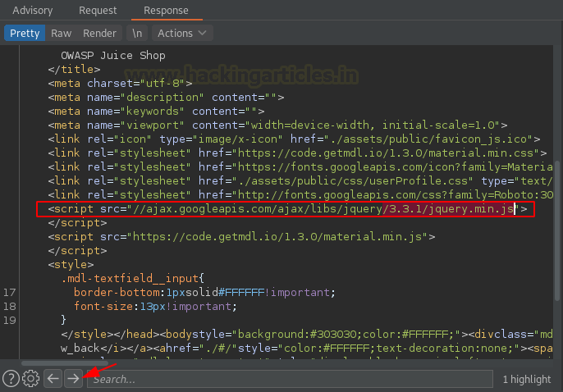The width and height of the screenshot is (563, 392).
Task: Open search settings gear icon
Action: (31, 378)
